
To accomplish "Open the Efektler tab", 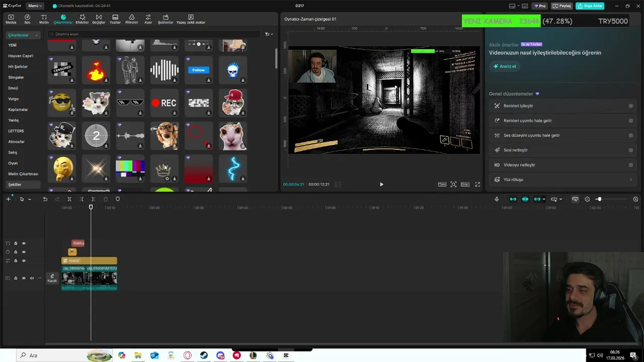I will (82, 19).
